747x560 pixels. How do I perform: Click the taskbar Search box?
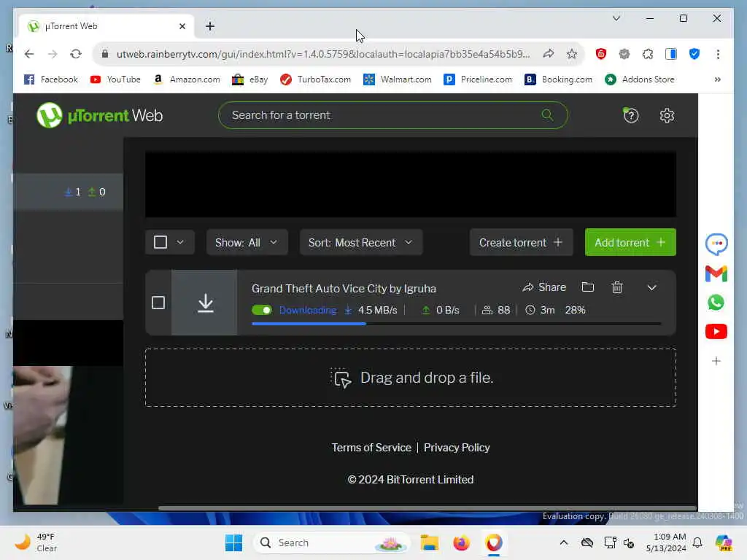pyautogui.click(x=331, y=542)
